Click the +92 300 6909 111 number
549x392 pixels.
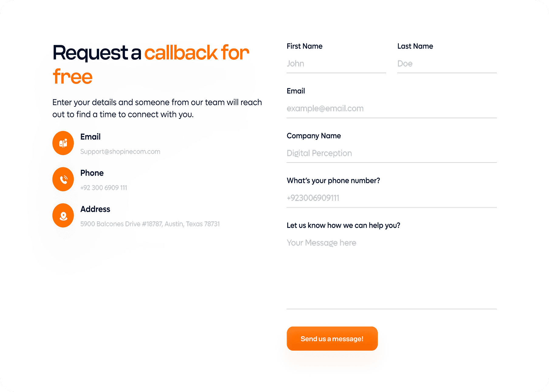[x=104, y=188]
